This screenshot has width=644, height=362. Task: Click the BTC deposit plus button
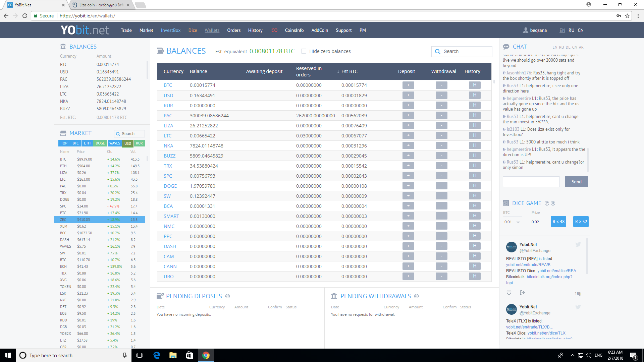[408, 85]
